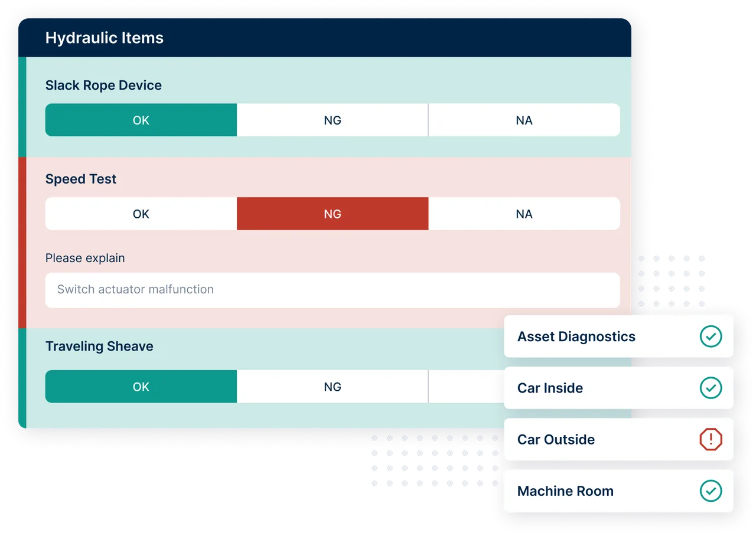
Task: Open the Asset Diagnostics section card
Action: point(618,336)
